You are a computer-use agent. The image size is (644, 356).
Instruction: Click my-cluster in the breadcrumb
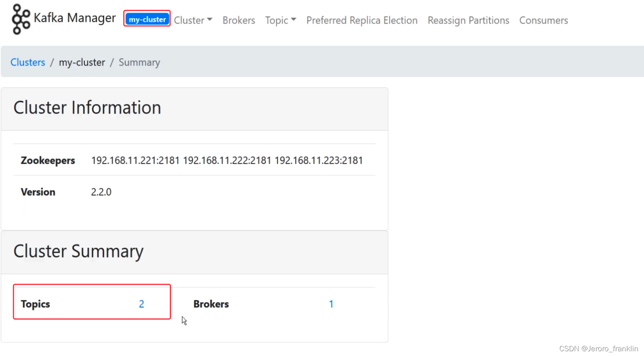(82, 62)
